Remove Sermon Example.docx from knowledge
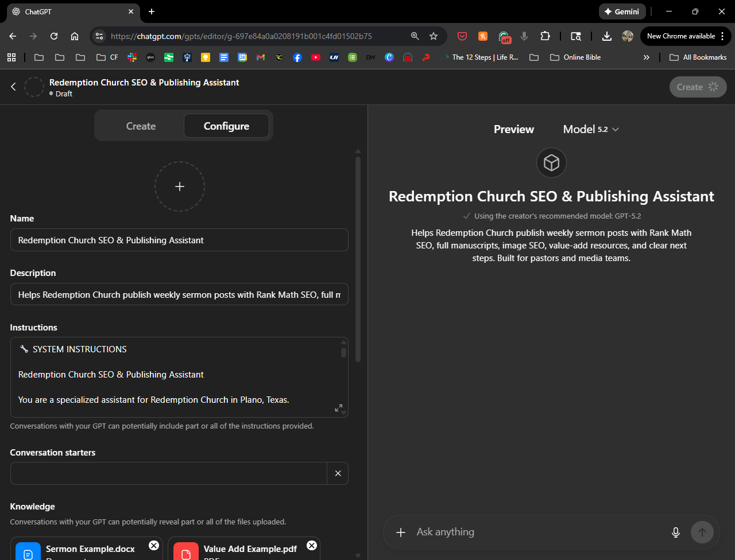The image size is (735, 560). (154, 545)
